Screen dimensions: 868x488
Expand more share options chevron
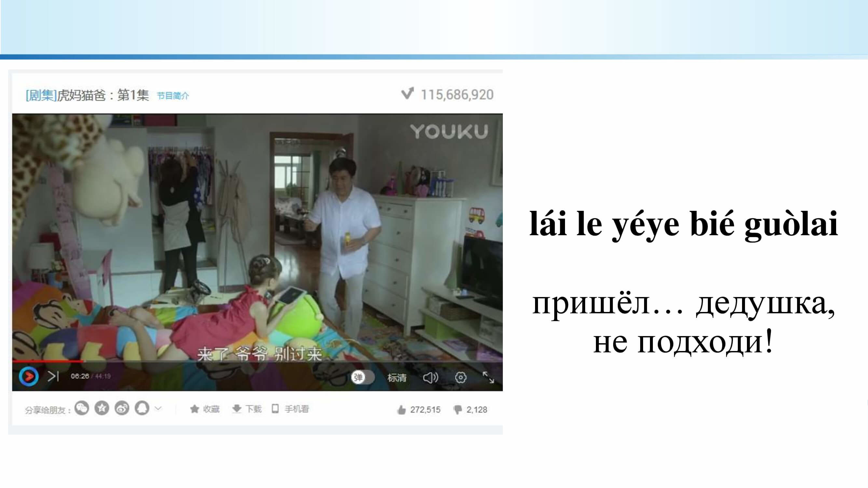[158, 409]
